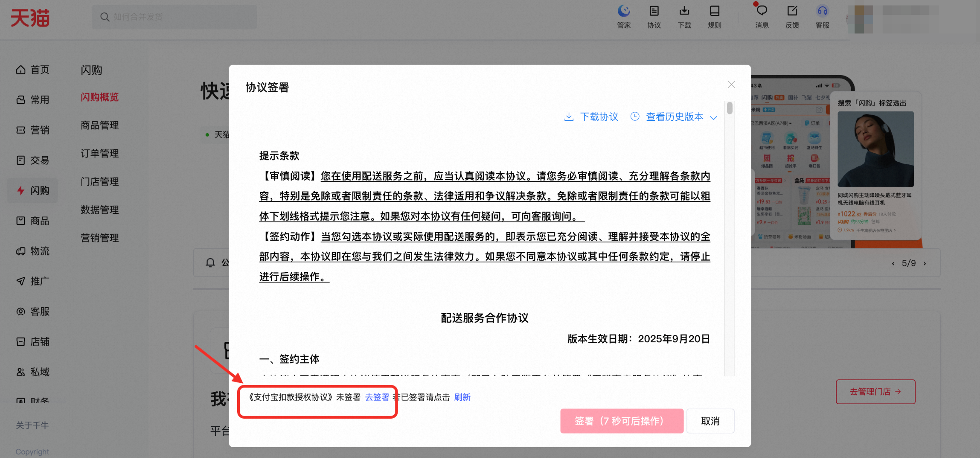Open 客服 in left sidebar
This screenshot has height=458, width=980.
click(x=33, y=312)
